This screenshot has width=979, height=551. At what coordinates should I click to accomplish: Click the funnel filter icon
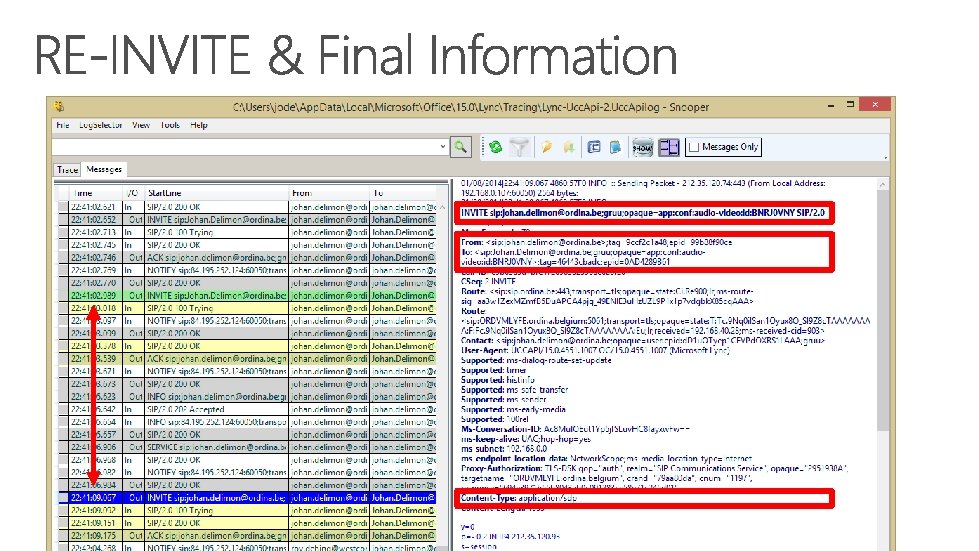click(x=519, y=147)
